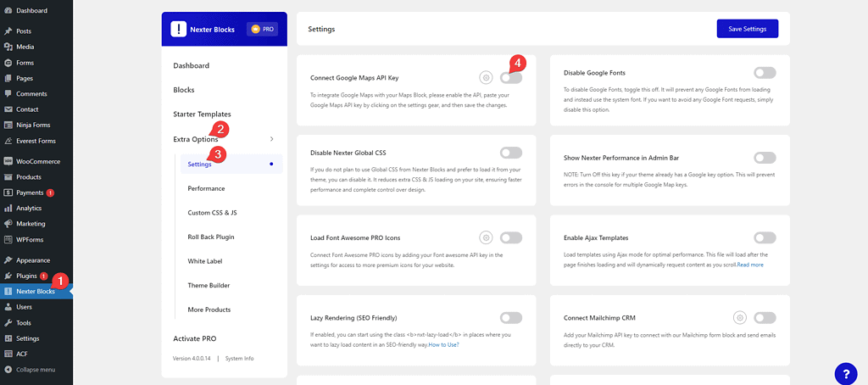This screenshot has width=868, height=385.
Task: Click the Comments bubble icon
Action: pyautogui.click(x=8, y=93)
